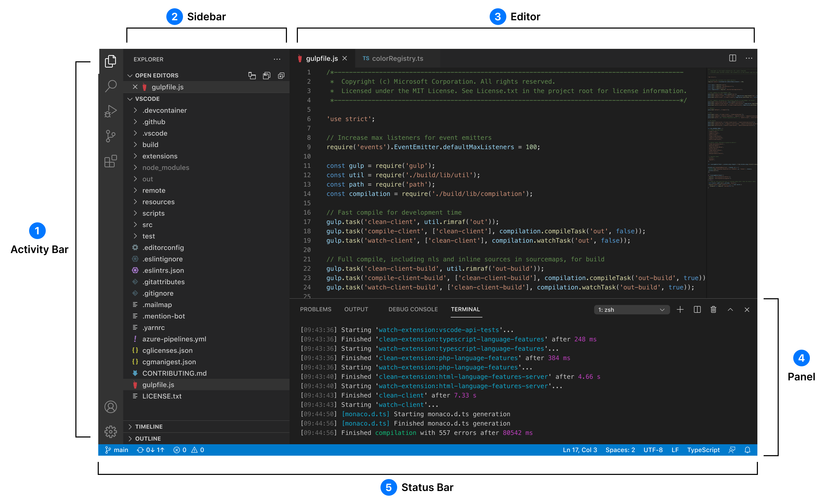
Task: Click the Accounts icon in activity bar
Action: 110,407
